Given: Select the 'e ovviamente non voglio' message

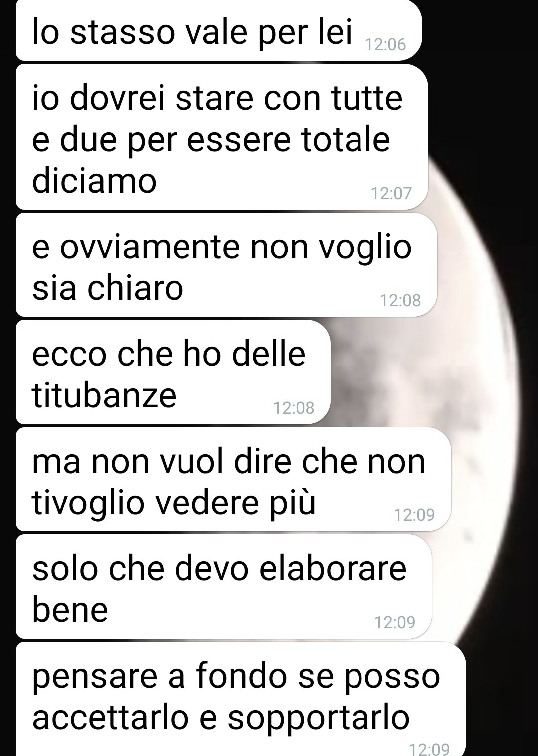Looking at the screenshot, I should (226, 265).
